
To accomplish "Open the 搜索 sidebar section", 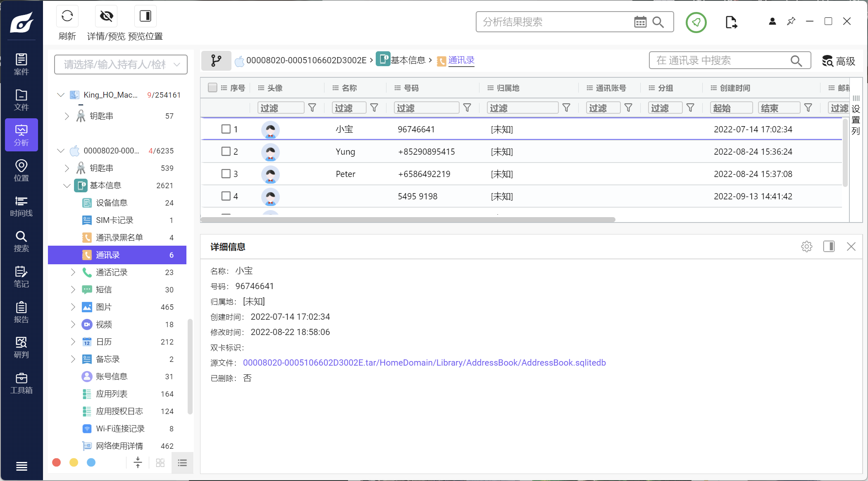I will pyautogui.click(x=21, y=242).
